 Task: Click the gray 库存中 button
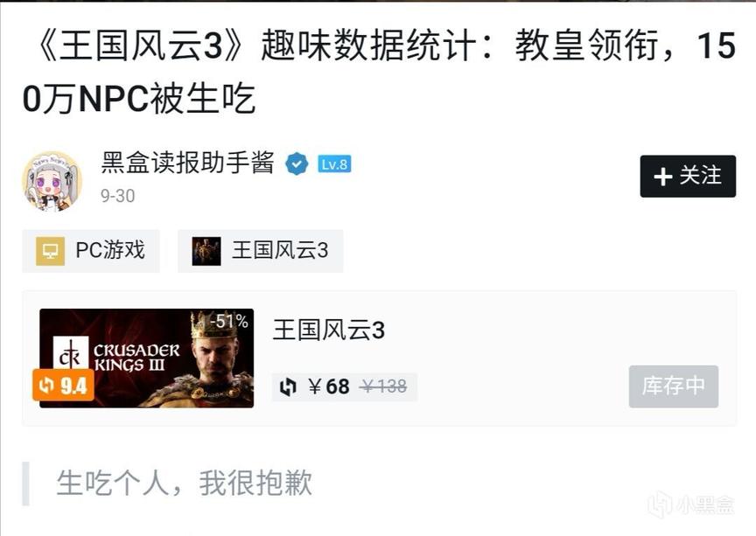coord(674,386)
